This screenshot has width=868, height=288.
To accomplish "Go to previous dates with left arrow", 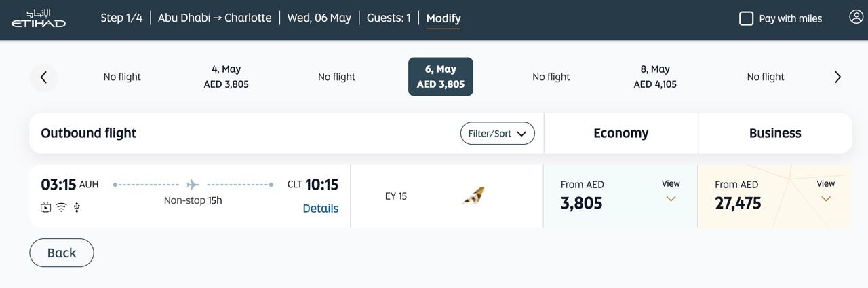I will pyautogui.click(x=43, y=77).
